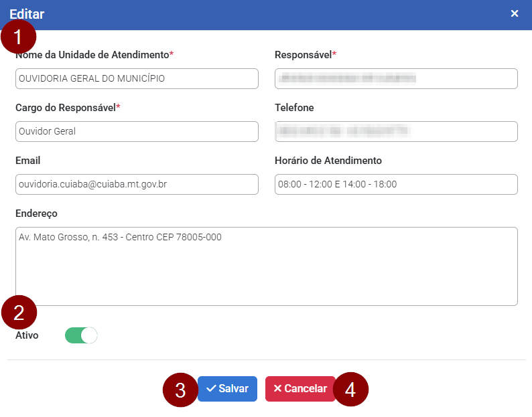Click the Ativo label text
The image size is (532, 417).
point(27,335)
